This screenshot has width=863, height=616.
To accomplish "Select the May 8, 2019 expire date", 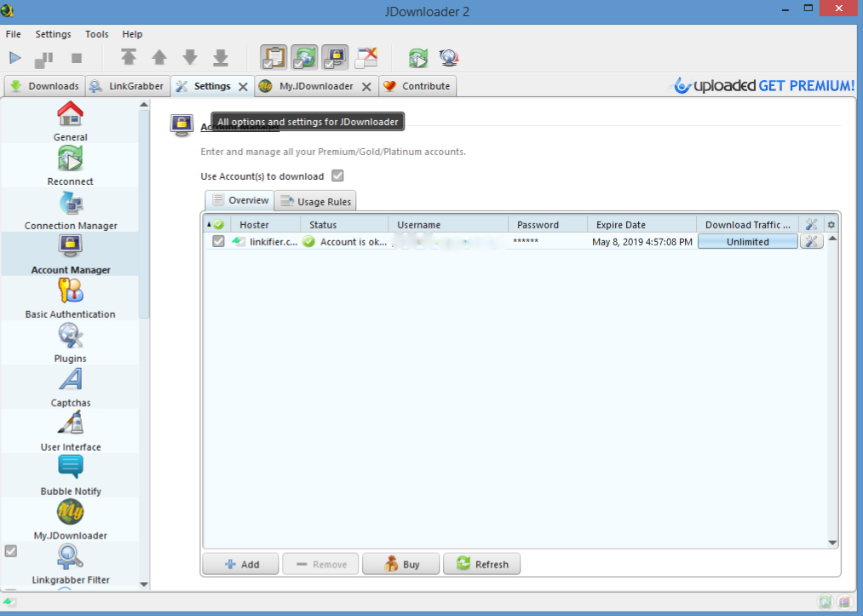I will [x=642, y=242].
